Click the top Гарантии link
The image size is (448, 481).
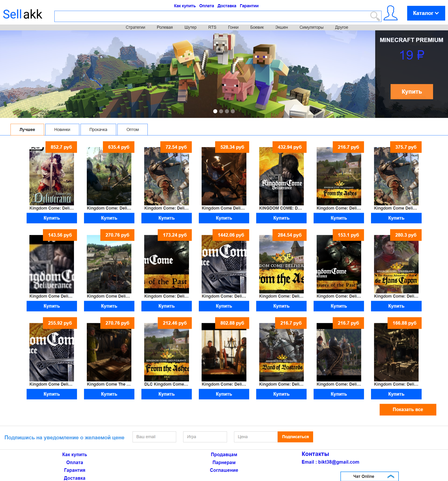[x=249, y=6]
